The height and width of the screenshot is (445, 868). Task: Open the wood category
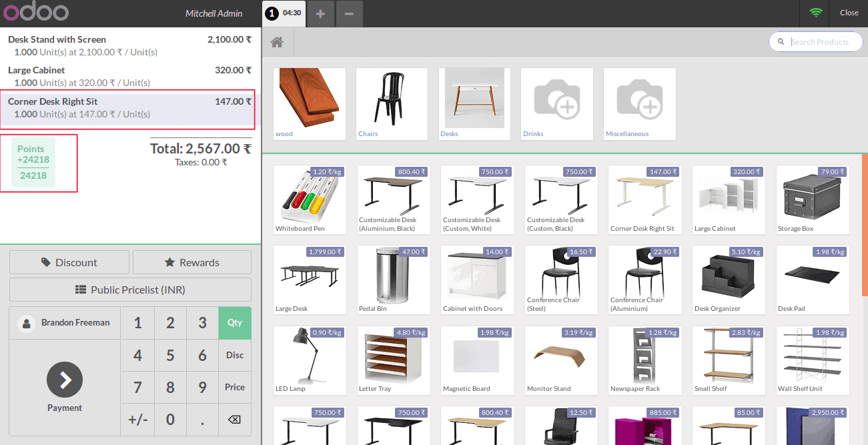(x=310, y=104)
